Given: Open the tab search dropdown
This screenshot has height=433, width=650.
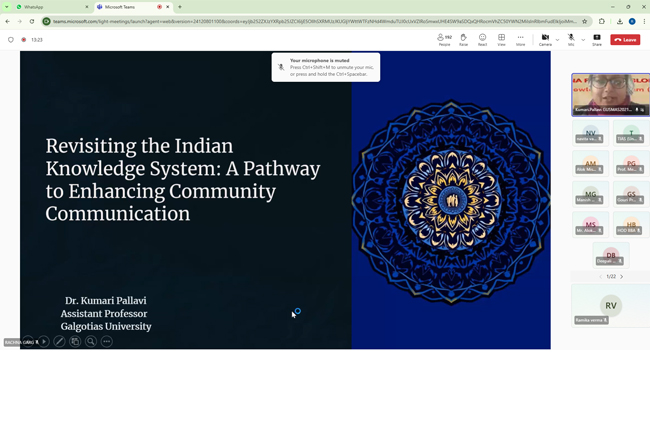Looking at the screenshot, I should point(7,7).
